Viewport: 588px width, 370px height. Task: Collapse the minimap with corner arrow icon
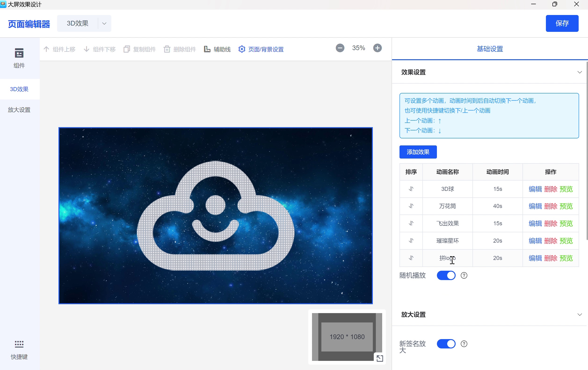click(380, 358)
